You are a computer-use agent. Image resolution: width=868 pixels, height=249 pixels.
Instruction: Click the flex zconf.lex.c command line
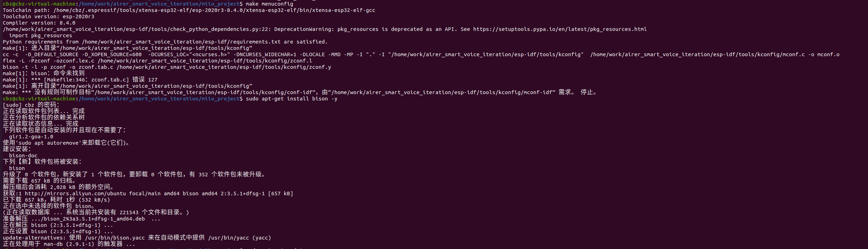click(158, 61)
